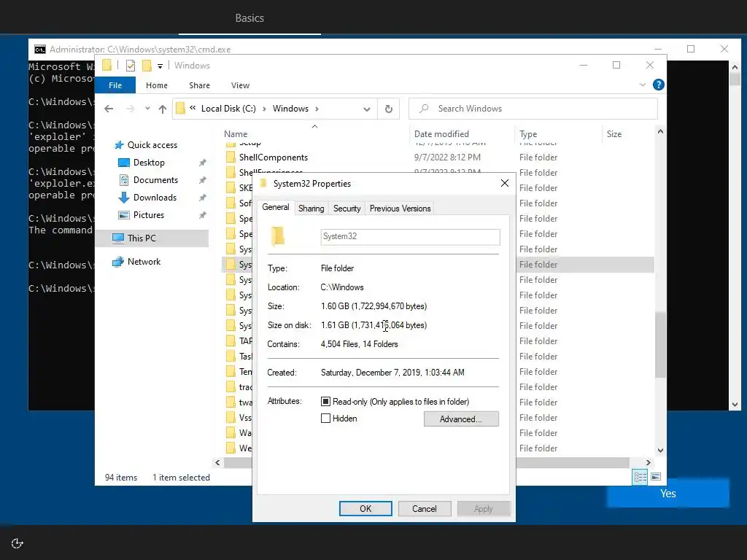The image size is (747, 560).
Task: Open the File menu tab
Action: coord(115,85)
